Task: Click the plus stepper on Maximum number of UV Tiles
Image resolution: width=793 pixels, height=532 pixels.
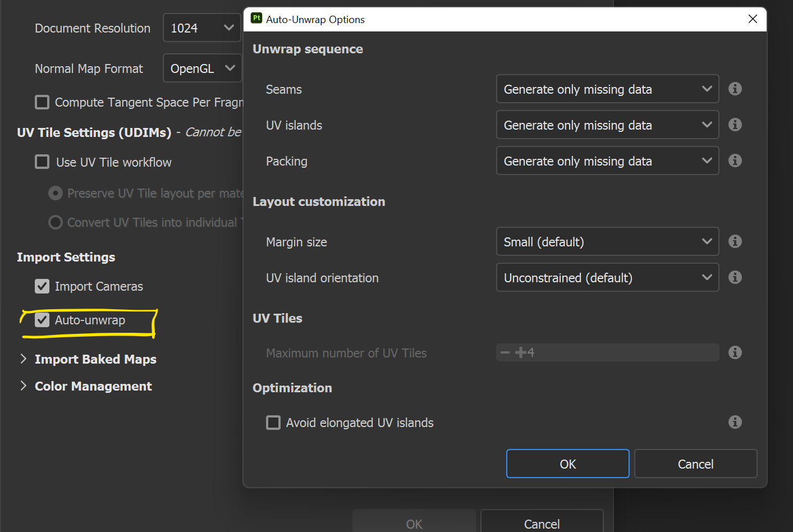Action: coord(521,352)
